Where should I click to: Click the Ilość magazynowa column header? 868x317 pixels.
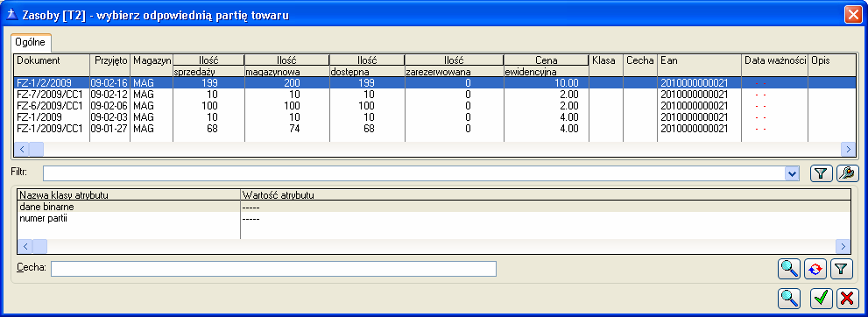coord(286,66)
